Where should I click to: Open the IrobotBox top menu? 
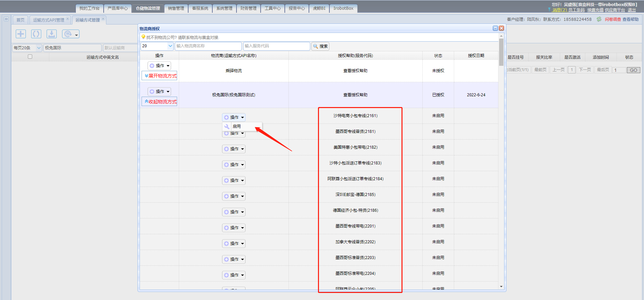tap(343, 8)
